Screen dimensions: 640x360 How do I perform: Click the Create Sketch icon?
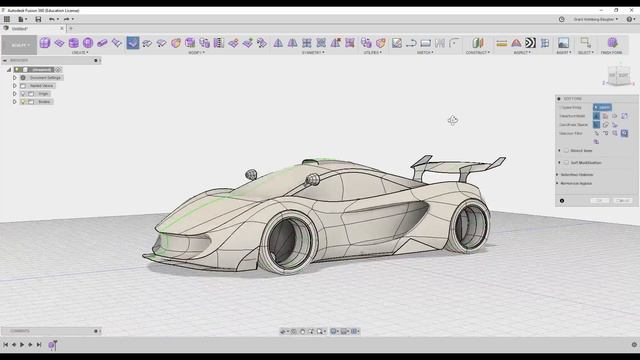397,43
